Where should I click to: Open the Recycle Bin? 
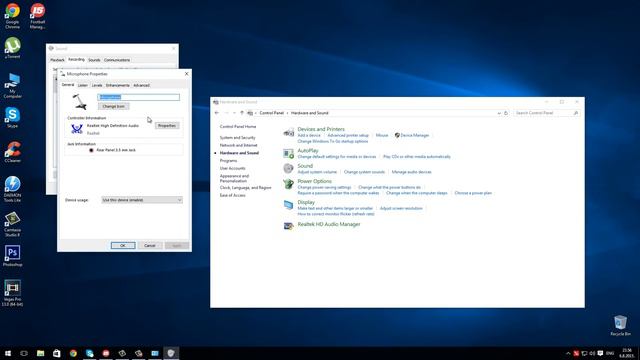tap(620, 325)
